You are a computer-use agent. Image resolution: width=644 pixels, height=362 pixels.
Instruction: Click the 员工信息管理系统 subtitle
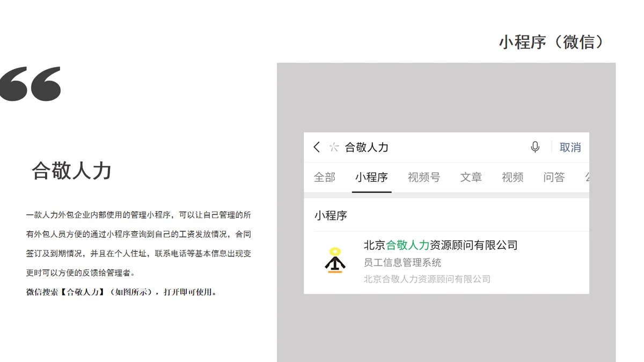tap(402, 262)
